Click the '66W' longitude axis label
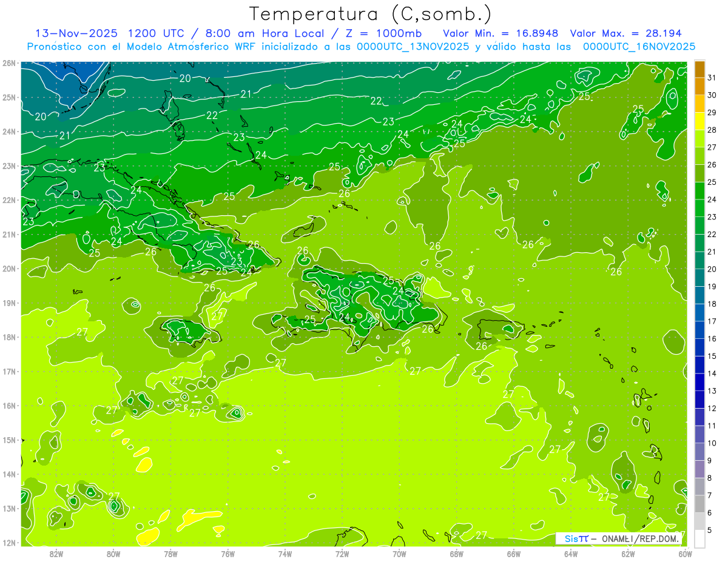 point(513,554)
